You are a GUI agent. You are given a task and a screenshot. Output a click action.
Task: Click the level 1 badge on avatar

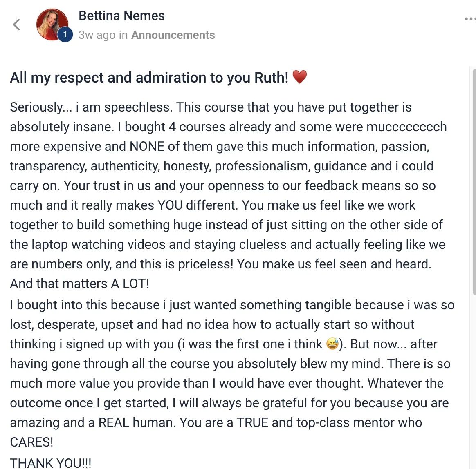tap(65, 35)
